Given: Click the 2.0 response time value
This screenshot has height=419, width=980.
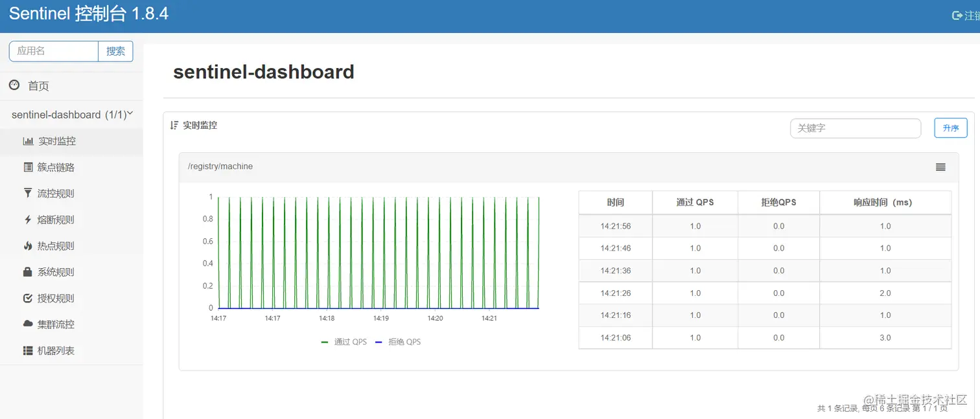Looking at the screenshot, I should [x=885, y=293].
